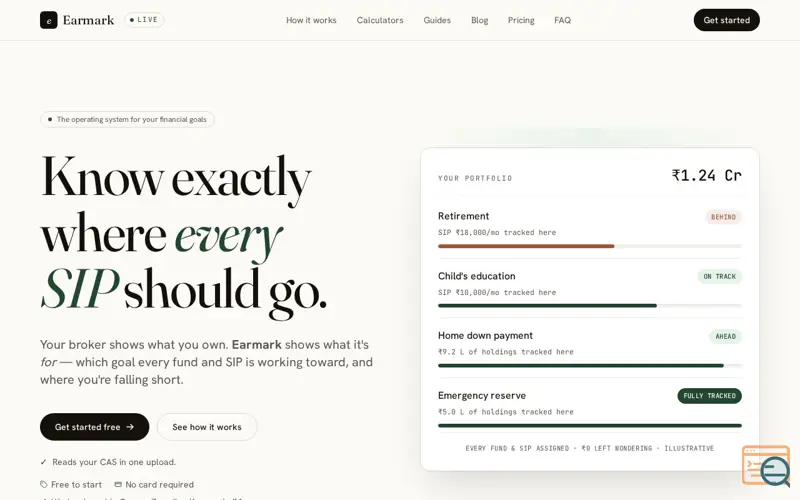Image resolution: width=800 pixels, height=500 pixels.
Task: Click the bold Earmark word in description
Action: click(x=257, y=345)
